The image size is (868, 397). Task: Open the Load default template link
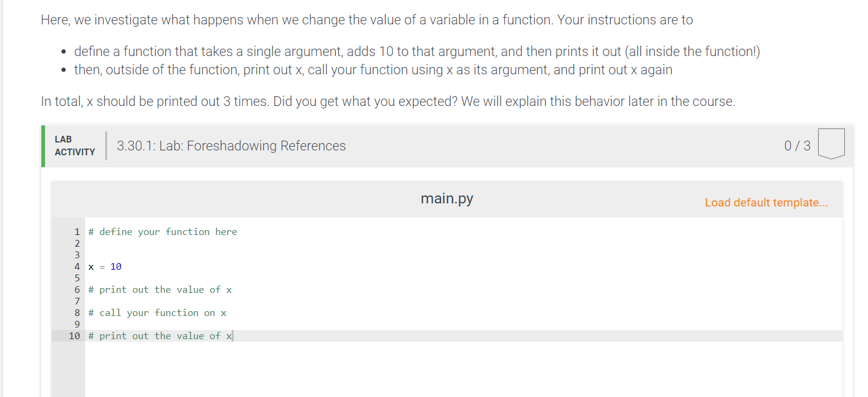coord(766,202)
